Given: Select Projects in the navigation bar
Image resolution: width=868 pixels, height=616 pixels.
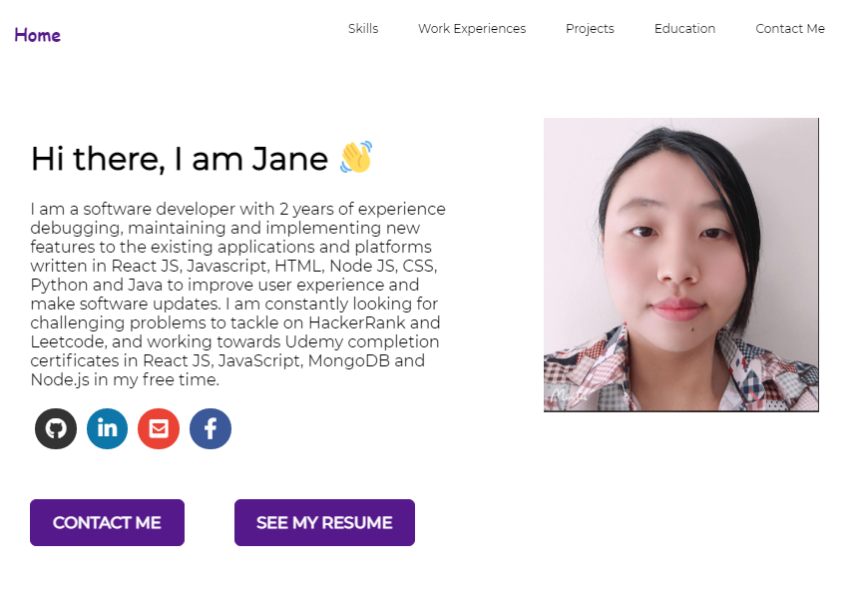Looking at the screenshot, I should pyautogui.click(x=590, y=29).
